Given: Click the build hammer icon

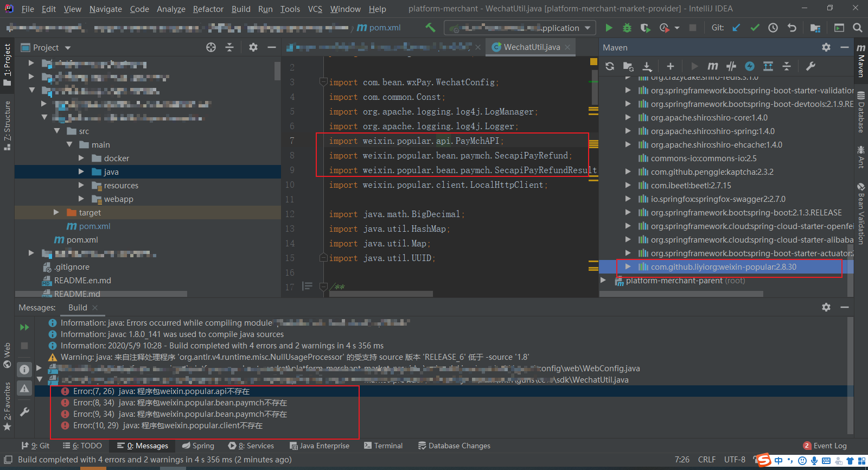Looking at the screenshot, I should pos(430,27).
